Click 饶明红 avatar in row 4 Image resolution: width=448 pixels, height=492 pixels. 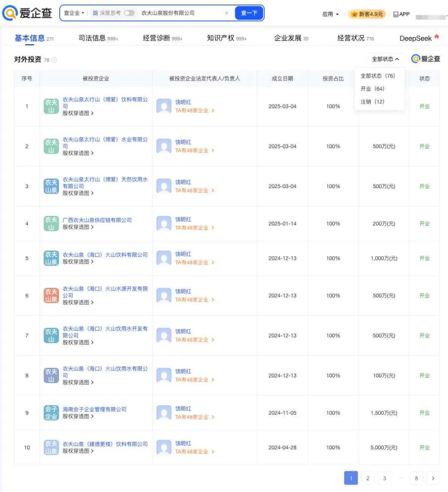point(164,223)
